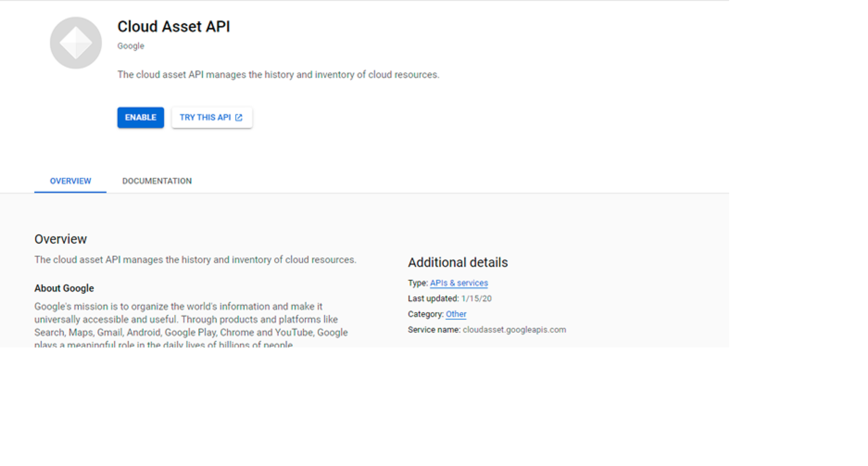Screen dimensions: 868x466
Task: Click the API description below Google label
Action: pyautogui.click(x=278, y=74)
